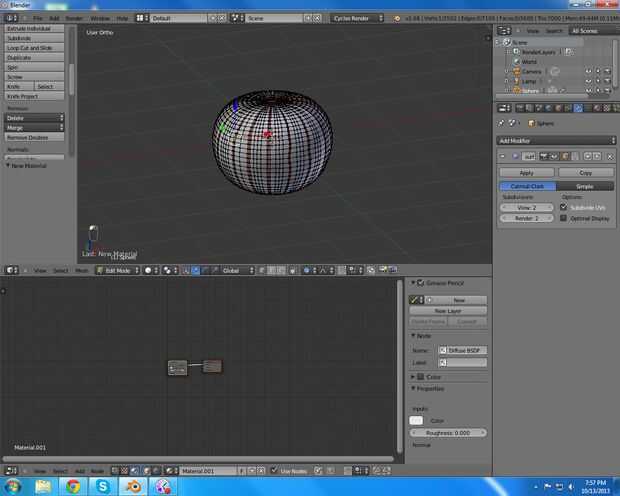Click the Subdivide tool button

click(34, 38)
